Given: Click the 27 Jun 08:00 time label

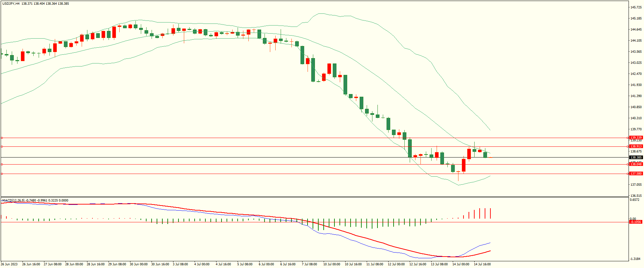Looking at the screenshot, I should click(52, 264).
